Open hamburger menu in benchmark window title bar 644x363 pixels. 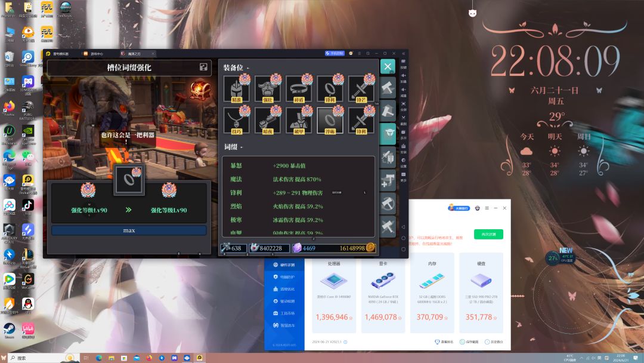pos(487,208)
